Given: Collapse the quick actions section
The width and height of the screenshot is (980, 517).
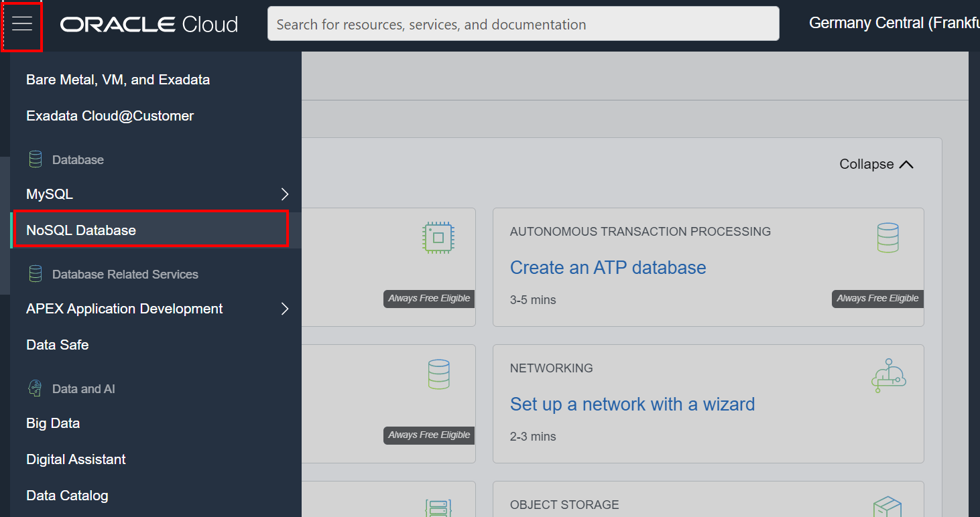Looking at the screenshot, I should [875, 164].
